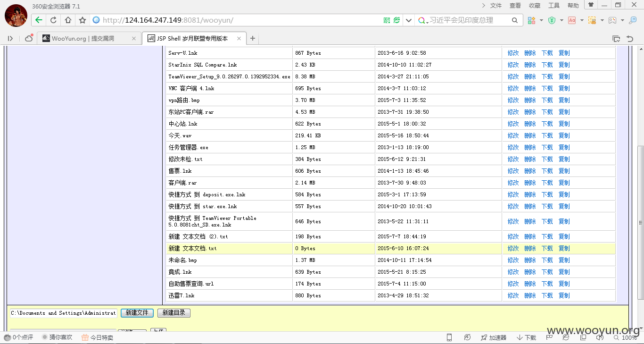Toggle the sidebar panel arrow icon
Screen dimensions: 644x344
(10, 39)
